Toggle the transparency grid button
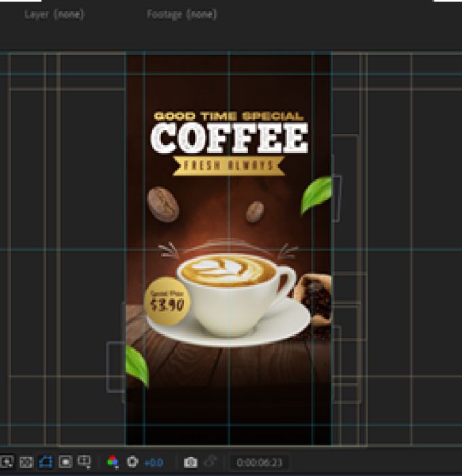The image size is (462, 476). click(26, 462)
